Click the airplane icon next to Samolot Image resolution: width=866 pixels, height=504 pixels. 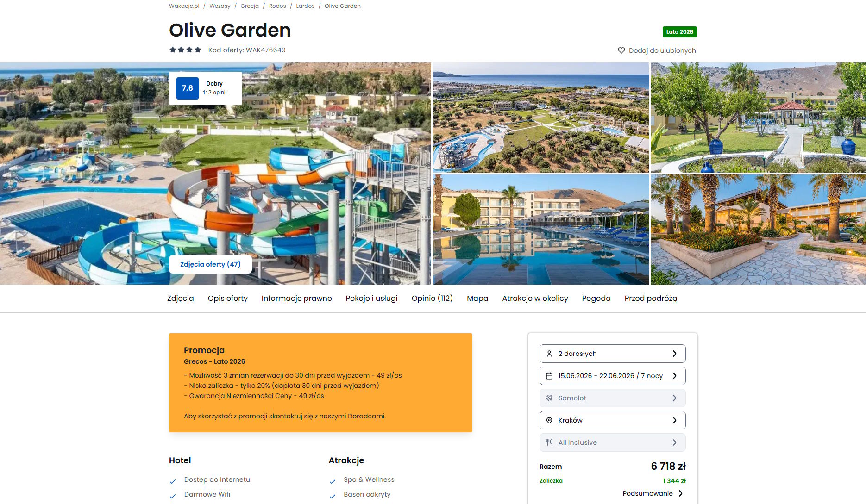(549, 398)
